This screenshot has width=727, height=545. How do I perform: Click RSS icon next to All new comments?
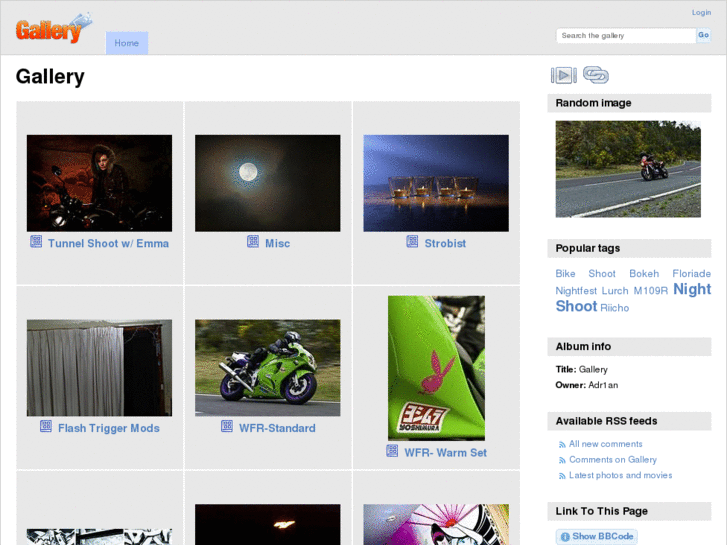pyautogui.click(x=562, y=445)
